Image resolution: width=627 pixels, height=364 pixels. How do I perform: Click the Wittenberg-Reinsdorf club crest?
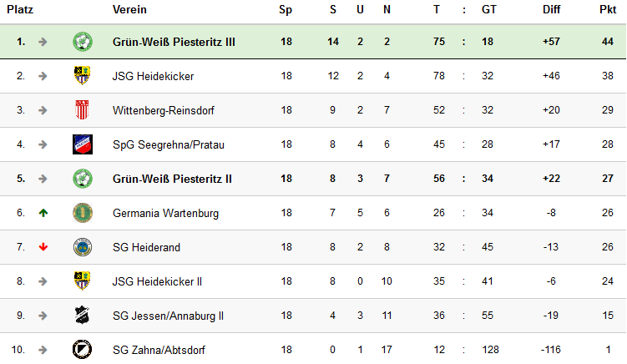(83, 110)
